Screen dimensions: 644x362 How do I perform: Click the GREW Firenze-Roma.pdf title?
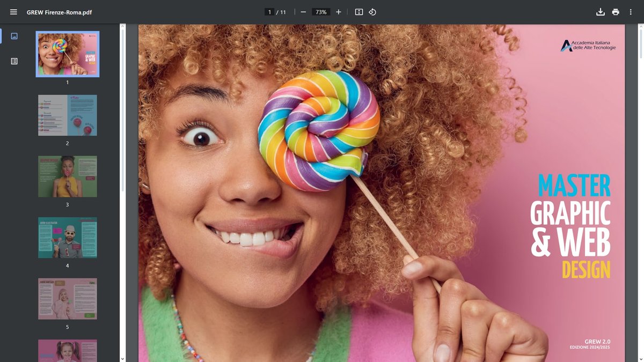(59, 12)
